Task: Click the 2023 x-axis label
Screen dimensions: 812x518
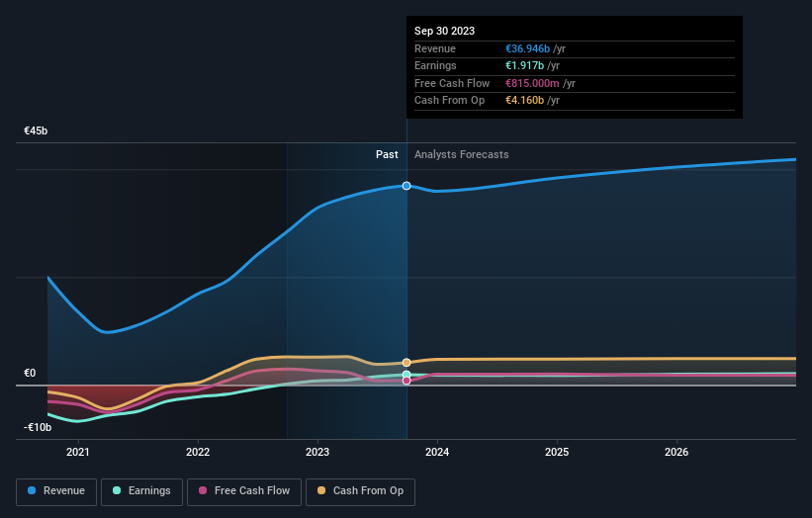Action: click(317, 453)
